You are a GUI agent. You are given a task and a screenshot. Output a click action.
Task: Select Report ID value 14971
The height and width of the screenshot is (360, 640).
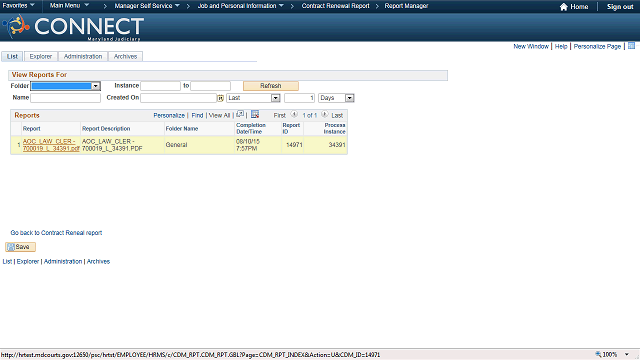[x=294, y=145]
